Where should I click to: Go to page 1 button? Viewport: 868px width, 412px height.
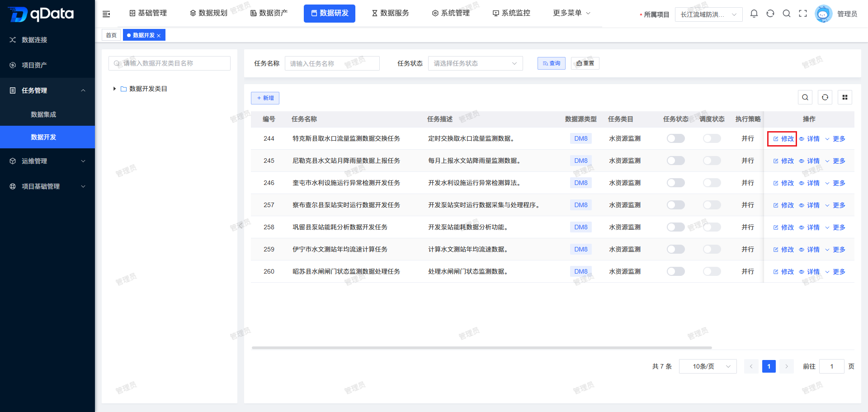(769, 366)
